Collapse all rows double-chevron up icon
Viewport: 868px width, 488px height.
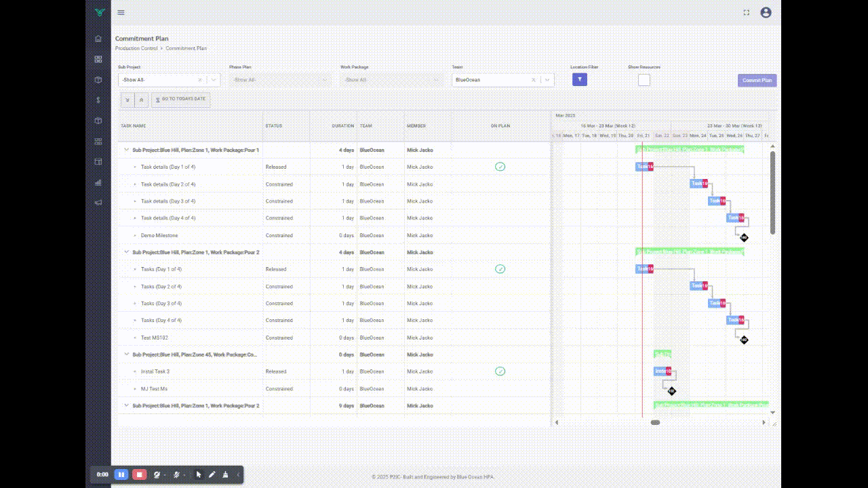(x=142, y=100)
